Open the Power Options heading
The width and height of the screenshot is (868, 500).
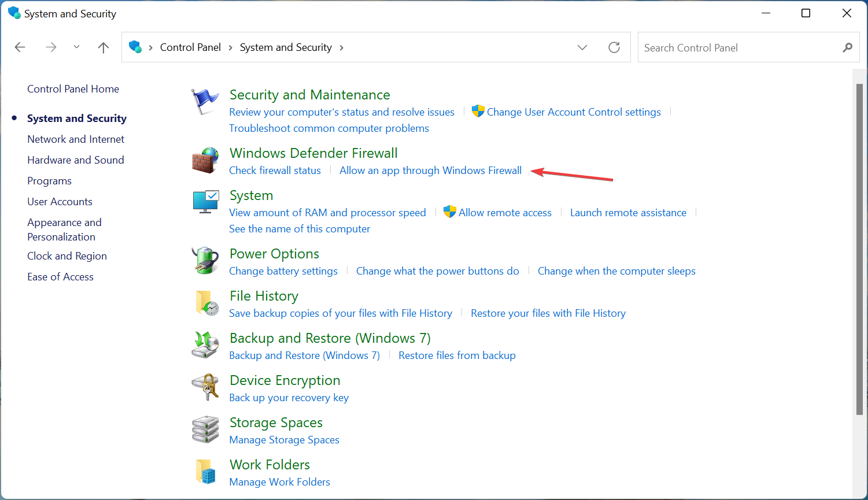click(x=274, y=254)
